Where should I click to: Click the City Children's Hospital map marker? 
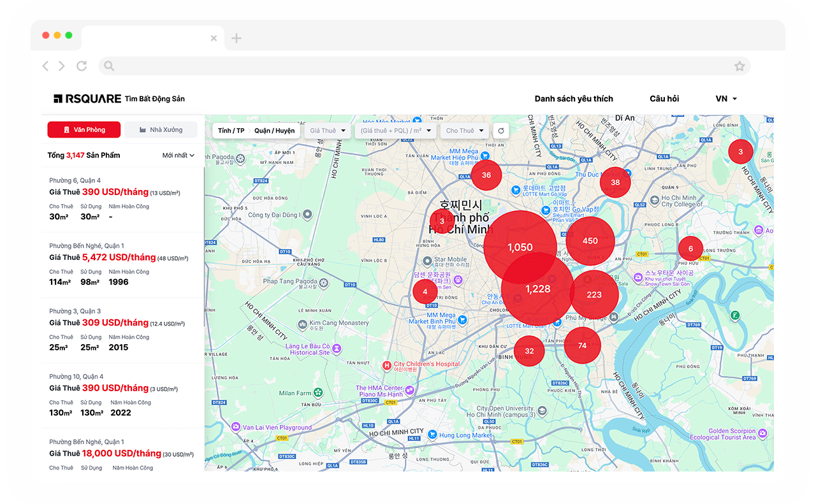(386, 365)
